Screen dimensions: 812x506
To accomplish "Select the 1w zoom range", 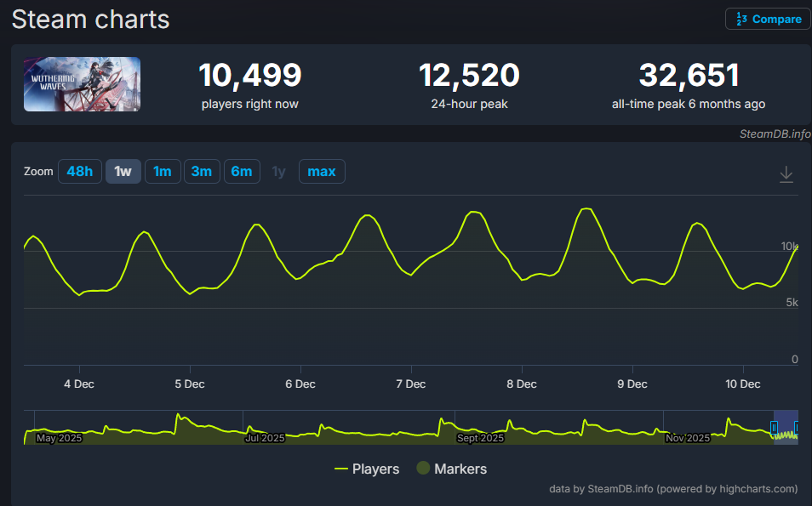I will [123, 171].
